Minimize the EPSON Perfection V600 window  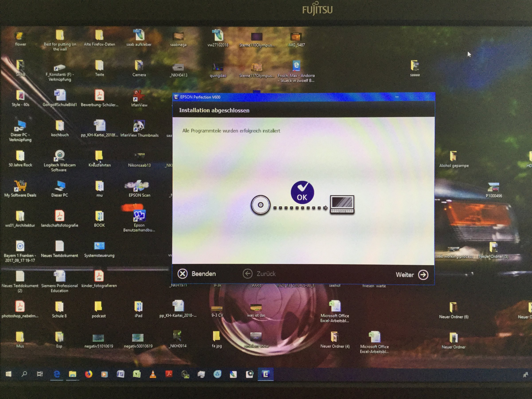click(x=397, y=97)
